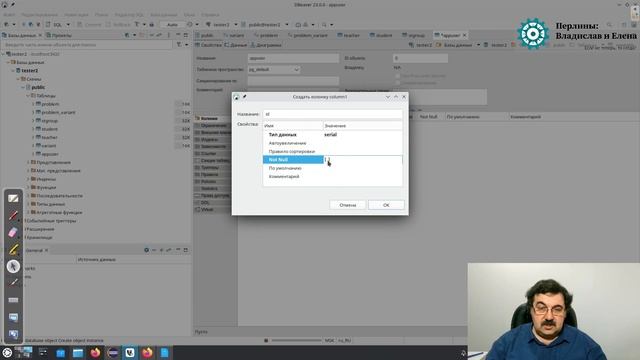Viewport: 640px width, 360px height.
Task: Collapse the Таблицы folder node
Action: coord(28,96)
